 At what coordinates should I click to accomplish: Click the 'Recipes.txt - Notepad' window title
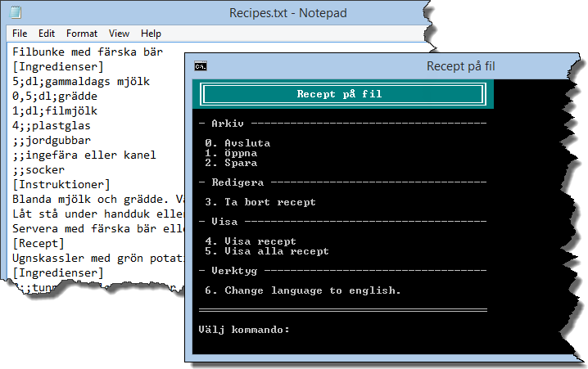click(288, 13)
